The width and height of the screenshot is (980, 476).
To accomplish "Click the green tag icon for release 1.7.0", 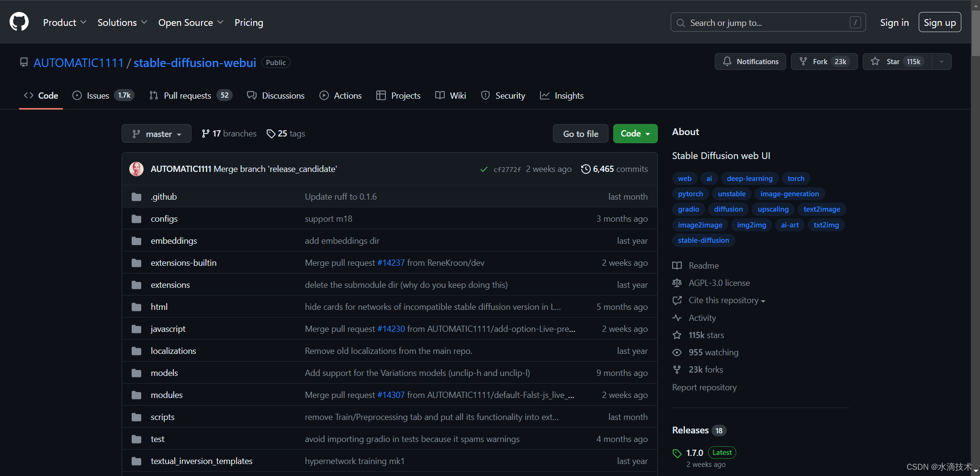I will [677, 453].
